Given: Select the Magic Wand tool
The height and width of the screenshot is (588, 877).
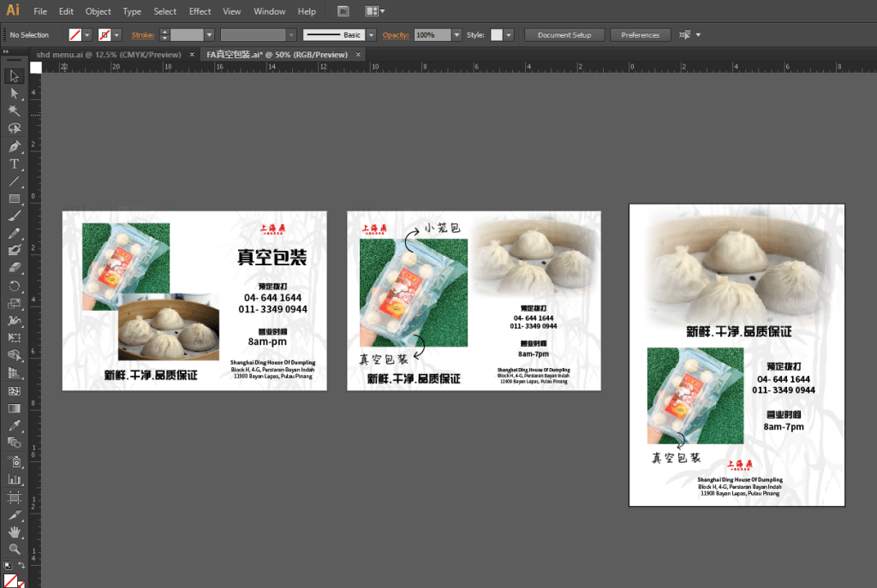Looking at the screenshot, I should point(15,111).
